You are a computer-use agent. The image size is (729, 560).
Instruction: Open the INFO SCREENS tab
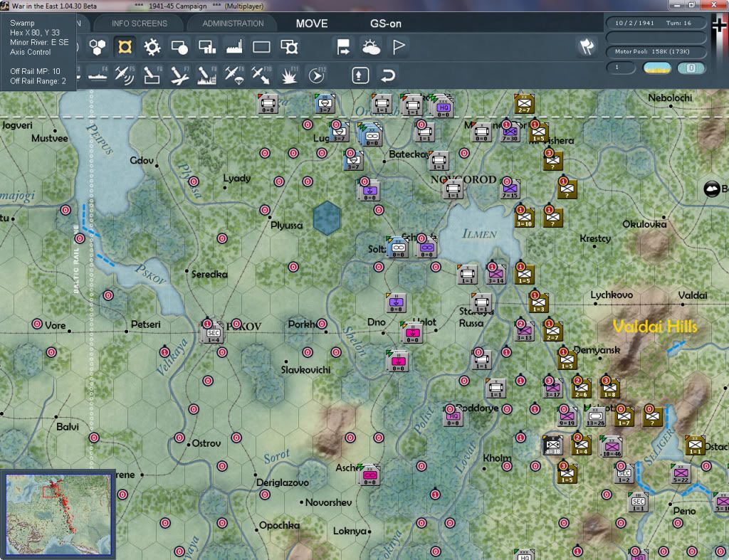pos(140,23)
